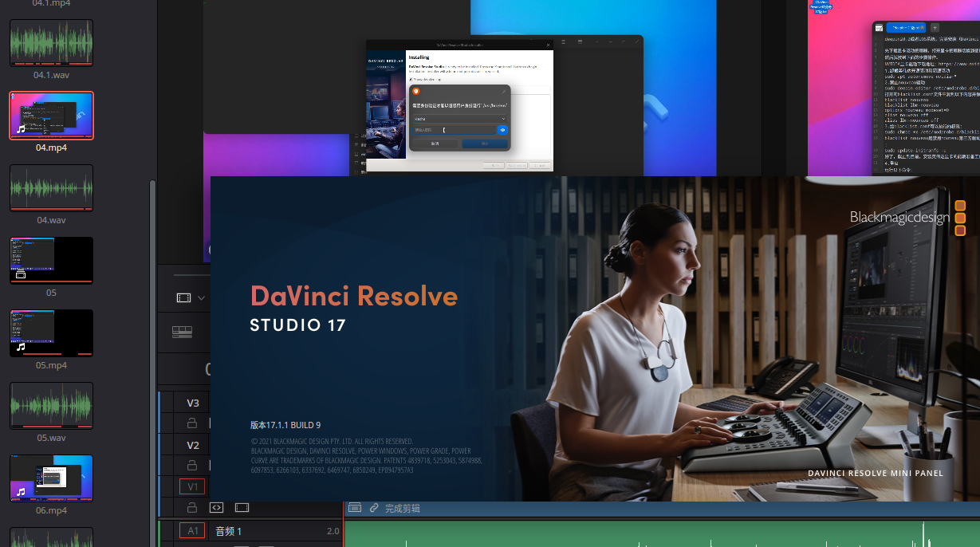Click the 版本17.1.1 BUILD 9 version text
Viewport: 980px width, 547px height.
(285, 425)
